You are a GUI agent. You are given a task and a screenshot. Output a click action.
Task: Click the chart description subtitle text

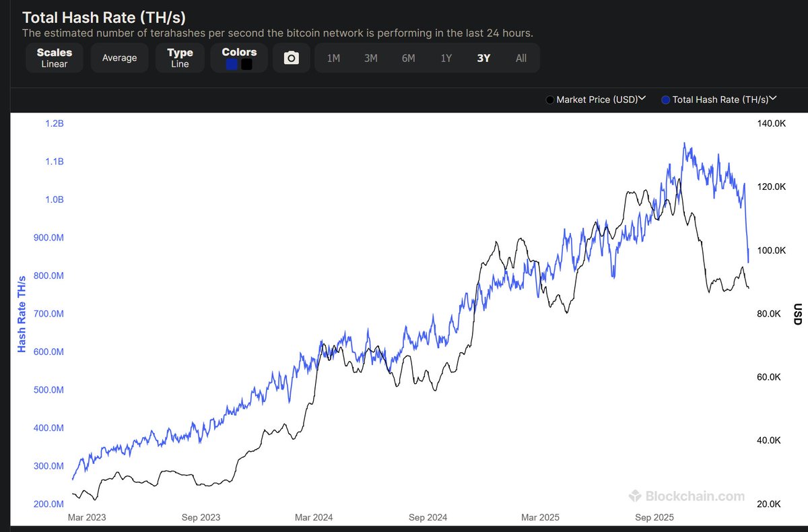coord(278,33)
